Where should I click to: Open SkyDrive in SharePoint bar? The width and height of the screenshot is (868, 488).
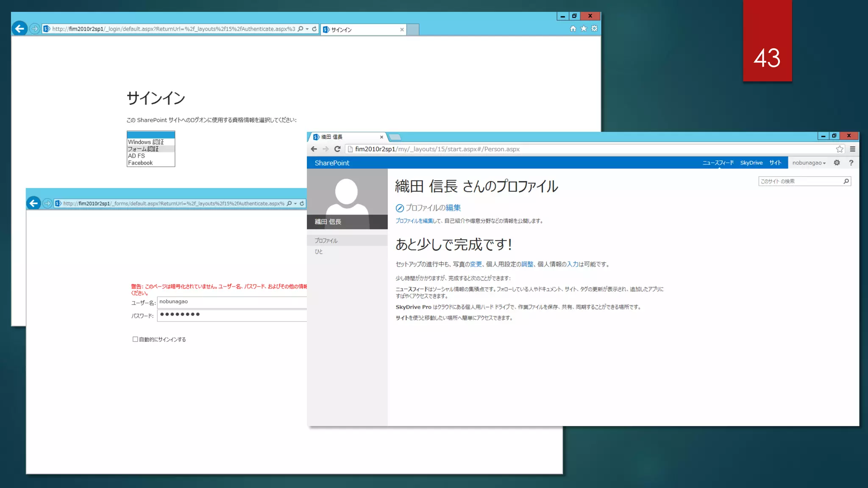coord(751,163)
